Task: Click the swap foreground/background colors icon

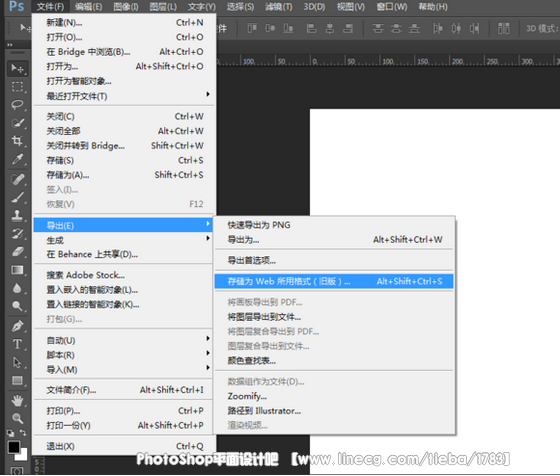Action: [23, 433]
